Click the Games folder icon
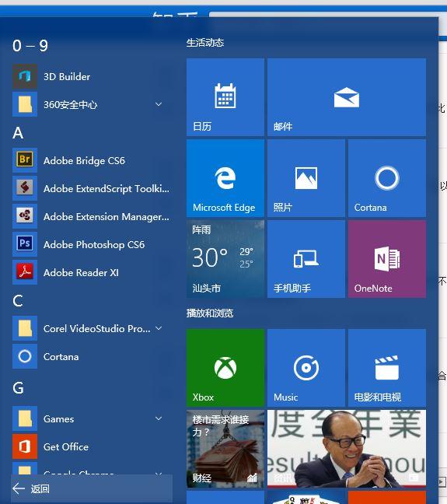This screenshot has width=447, height=504. [x=25, y=418]
